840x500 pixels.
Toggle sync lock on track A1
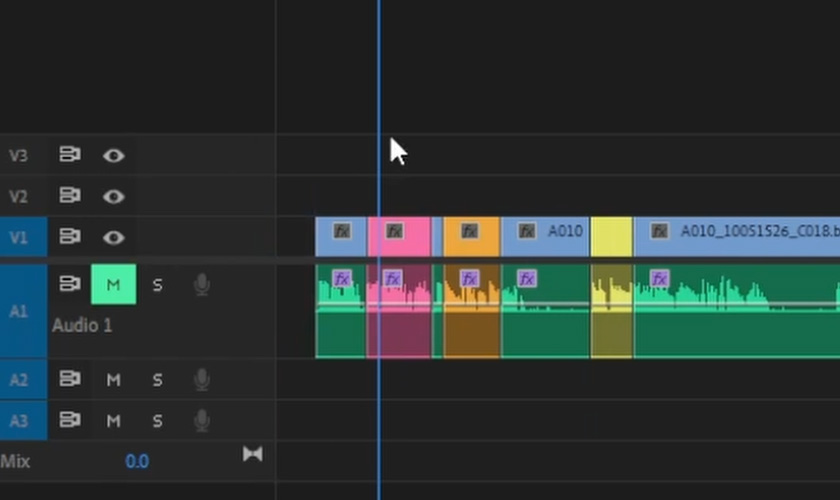[x=70, y=284]
